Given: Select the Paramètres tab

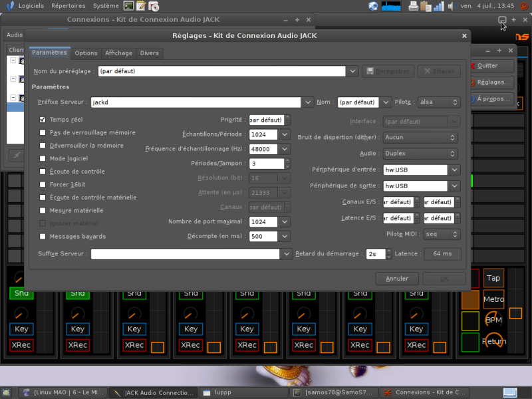Looking at the screenshot, I should tap(49, 53).
